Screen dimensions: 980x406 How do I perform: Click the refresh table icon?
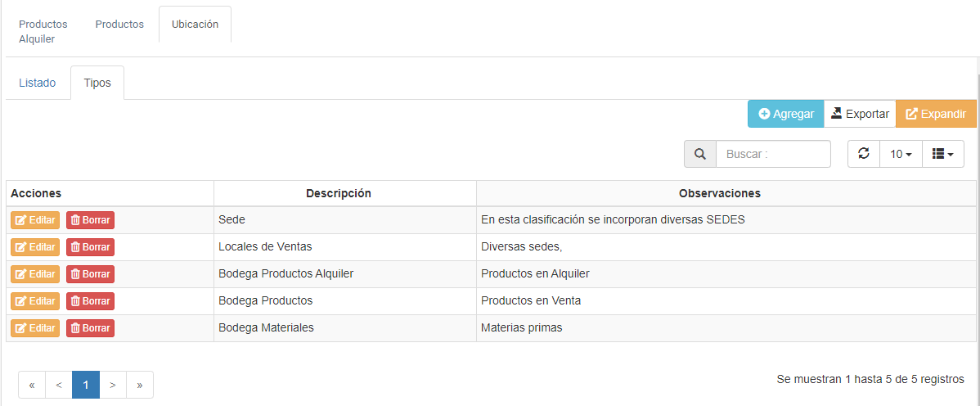tap(863, 154)
